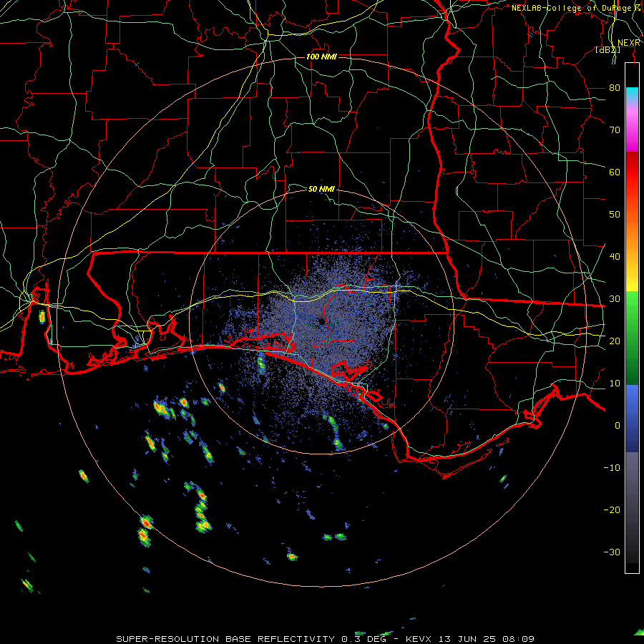Screen dimensions: 644x644
Task: Click the 30 value on the dBZ scale
Action: tap(615, 299)
